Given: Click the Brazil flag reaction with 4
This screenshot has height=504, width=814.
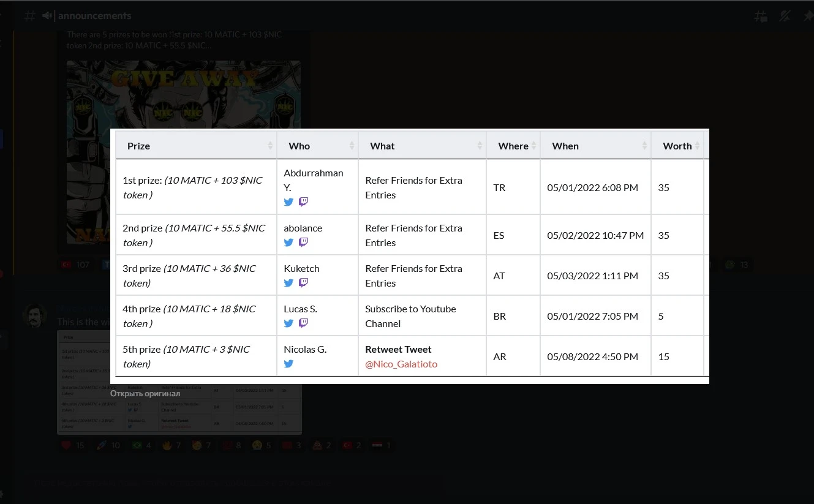Looking at the screenshot, I should pyautogui.click(x=141, y=445).
